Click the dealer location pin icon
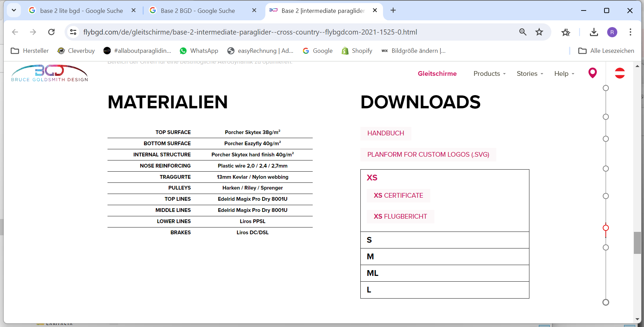 (592, 73)
